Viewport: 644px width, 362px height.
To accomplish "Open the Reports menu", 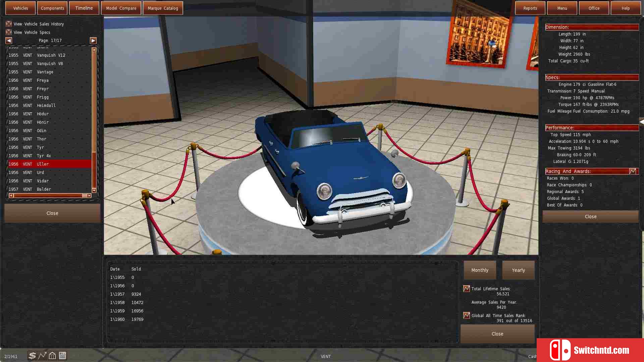I will pyautogui.click(x=530, y=8).
